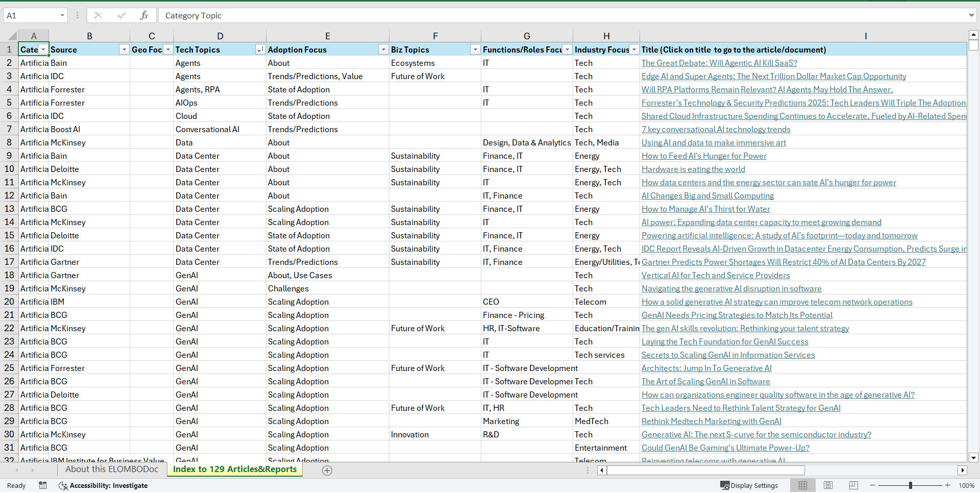Click the zoom in plus icon

[x=948, y=485]
